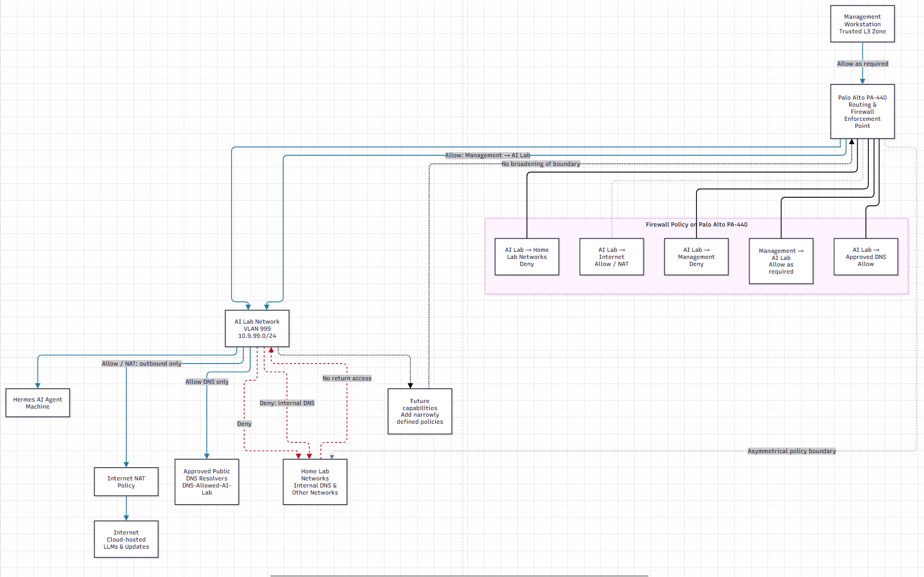Select the Home Lab Networks Internal DNS box
The image size is (924, 577).
315,482
